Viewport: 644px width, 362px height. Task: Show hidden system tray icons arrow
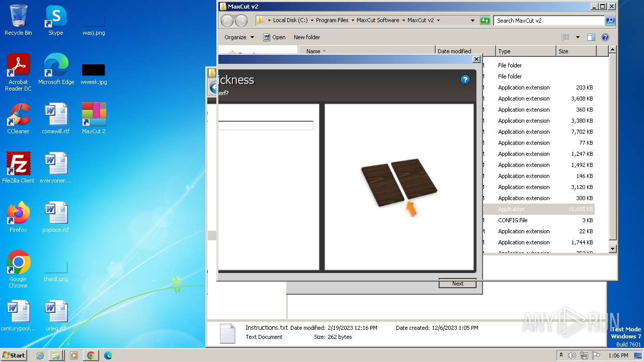click(x=561, y=355)
